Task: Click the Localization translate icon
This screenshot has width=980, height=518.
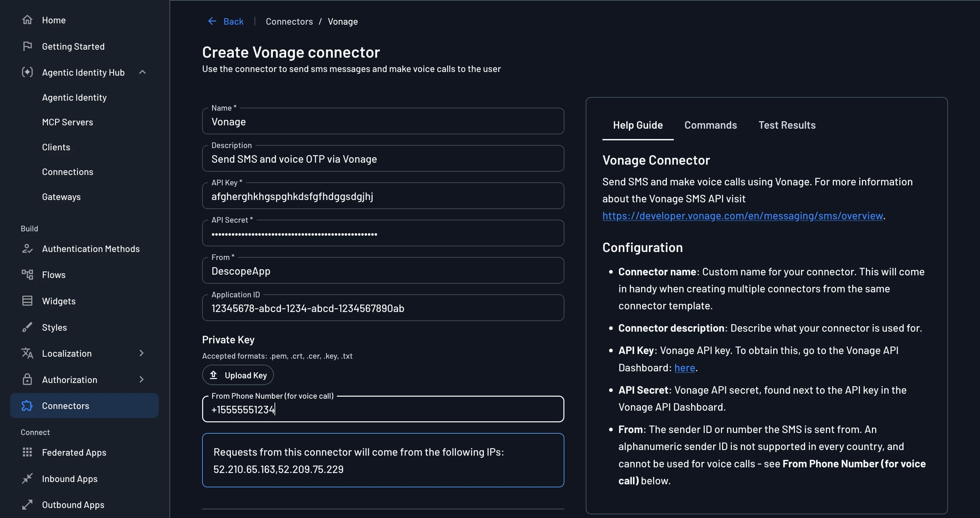Action: coord(27,353)
